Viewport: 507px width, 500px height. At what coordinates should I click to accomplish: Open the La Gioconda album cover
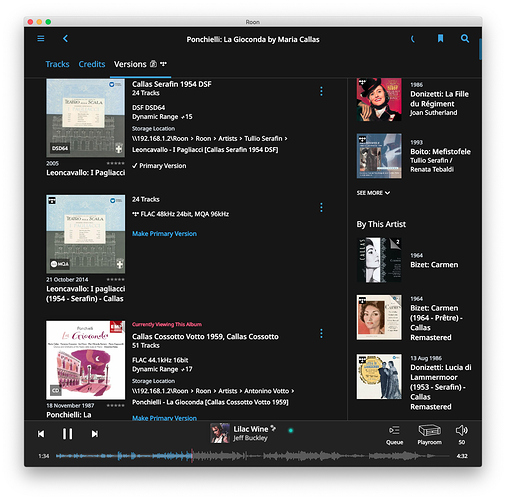[x=86, y=360]
